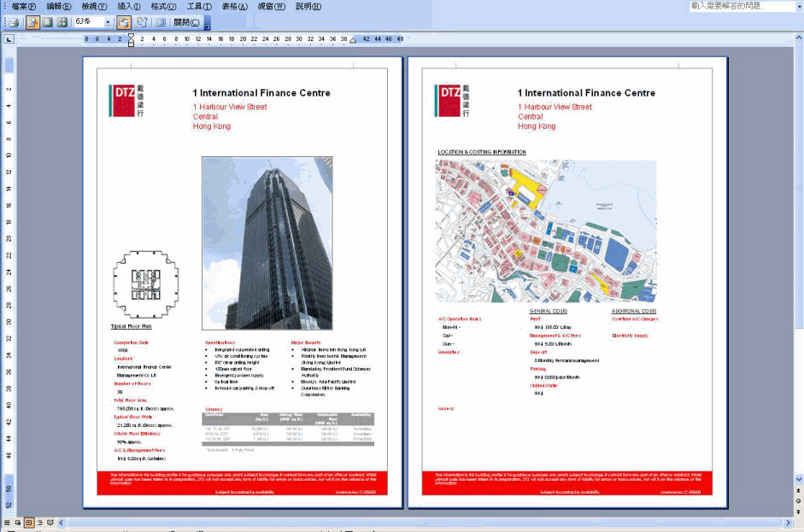Open the 檔案(F) menu
Screen dimensions: 804x532
coord(24,7)
